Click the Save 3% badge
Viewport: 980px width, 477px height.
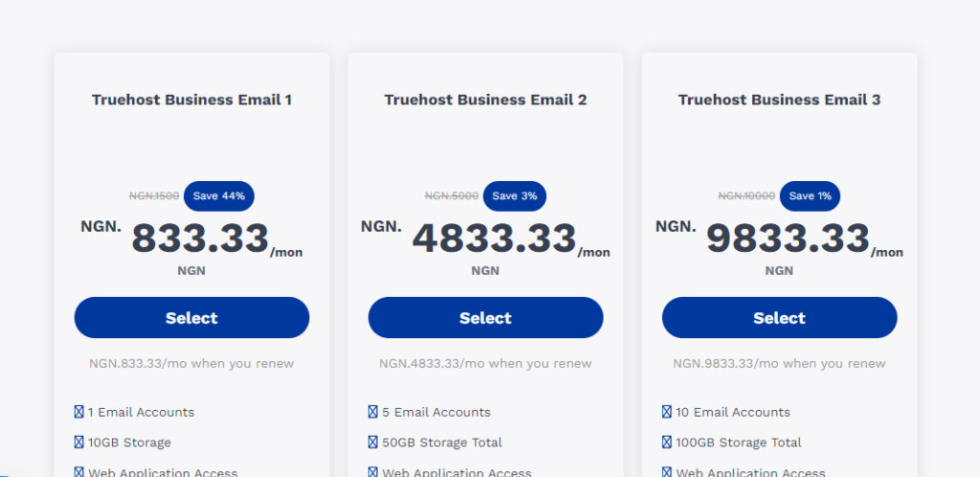click(x=514, y=195)
